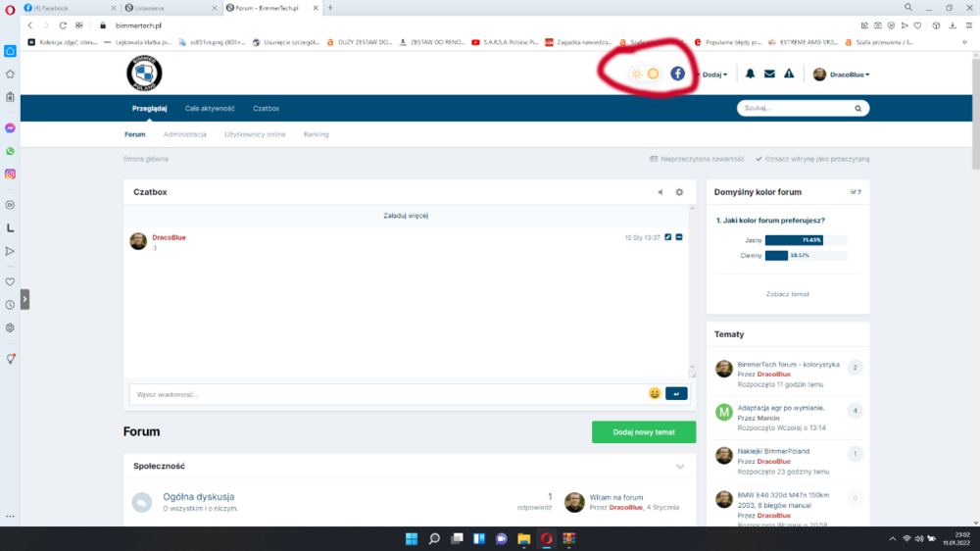Open the emoji picker in chat input

coord(655,393)
